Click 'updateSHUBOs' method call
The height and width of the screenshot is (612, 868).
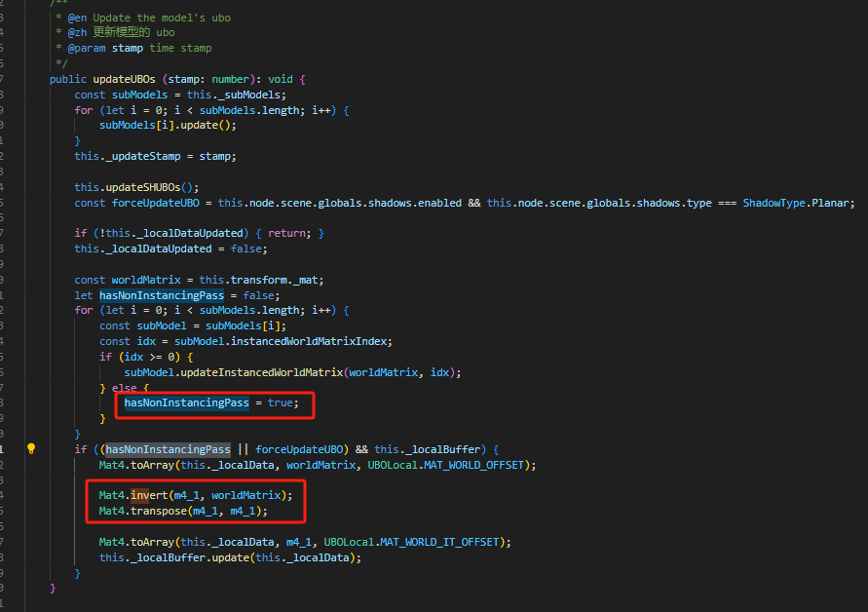143,187
